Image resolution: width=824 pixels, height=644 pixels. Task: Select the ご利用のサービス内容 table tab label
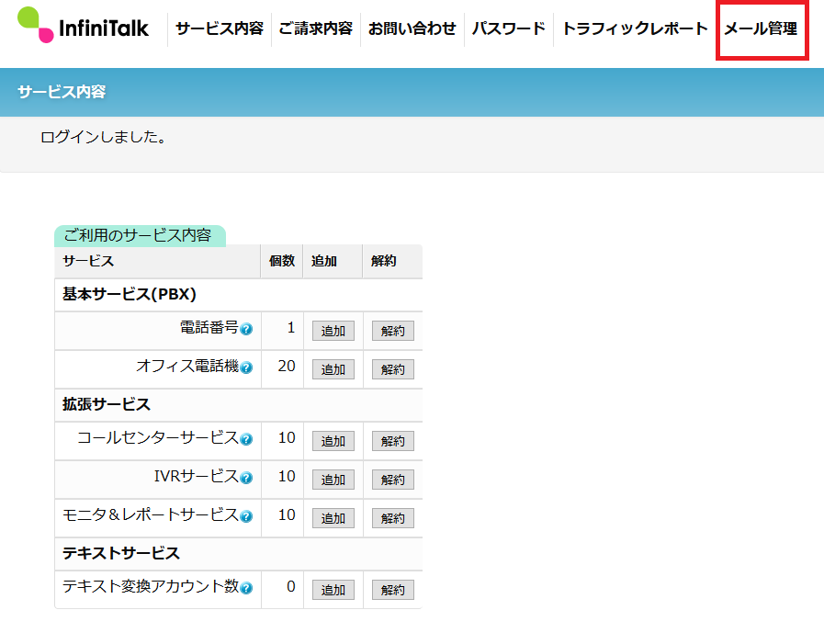pos(140,235)
